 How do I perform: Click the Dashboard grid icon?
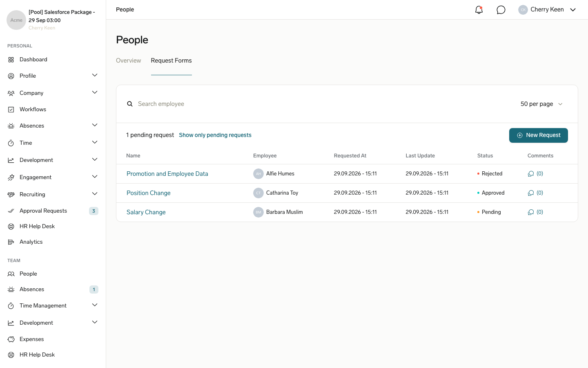[x=11, y=60]
